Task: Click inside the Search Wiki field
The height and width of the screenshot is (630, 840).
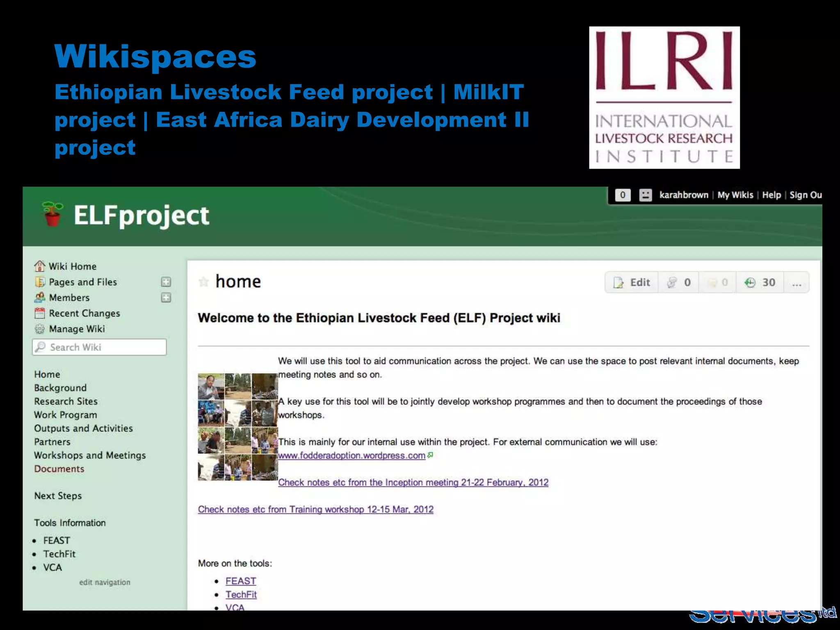Action: coord(99,347)
